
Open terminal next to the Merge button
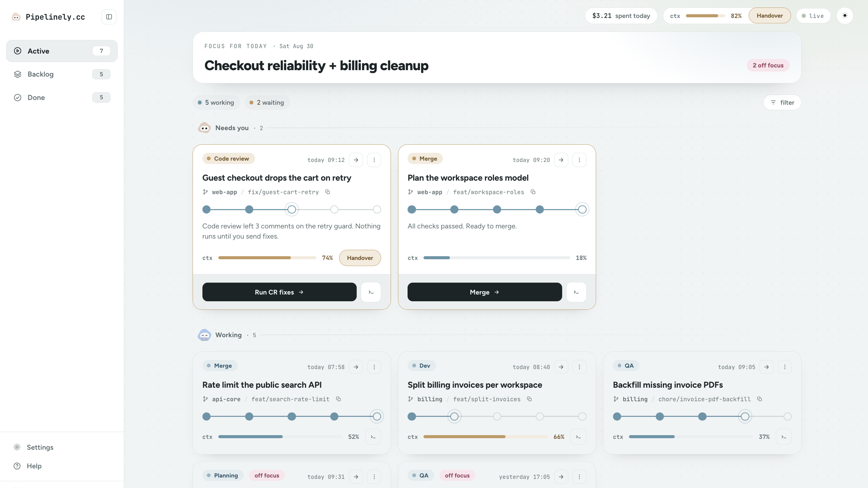[576, 292]
